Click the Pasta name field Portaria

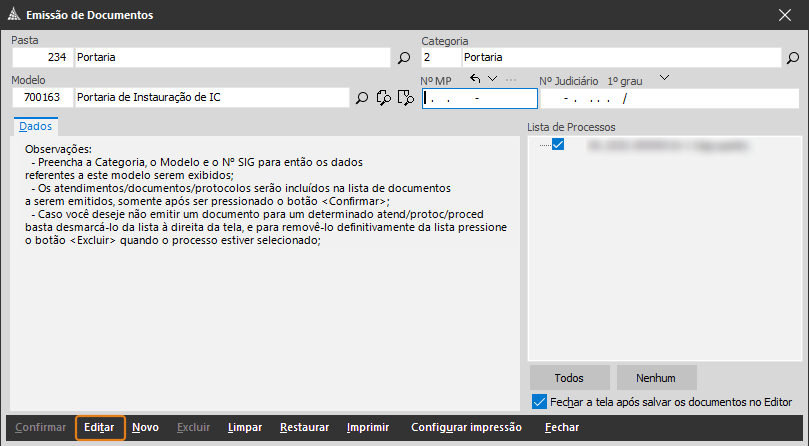click(x=233, y=57)
